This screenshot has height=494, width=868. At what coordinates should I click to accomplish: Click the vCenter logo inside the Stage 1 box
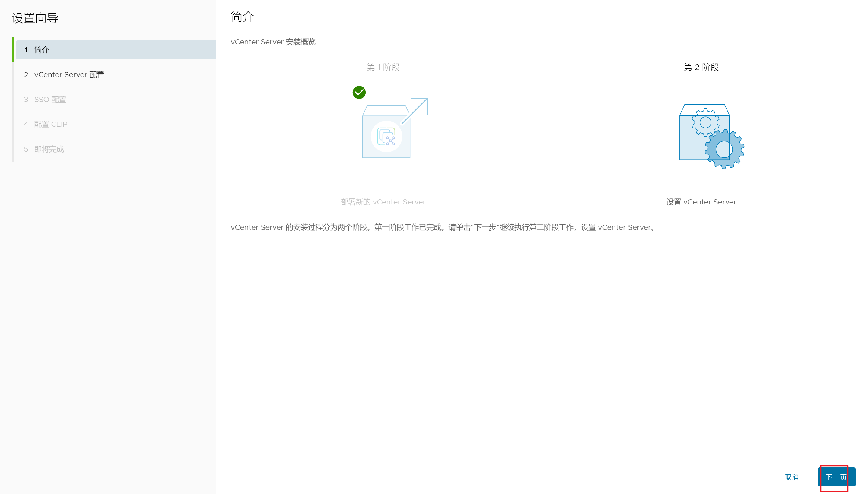tap(386, 136)
